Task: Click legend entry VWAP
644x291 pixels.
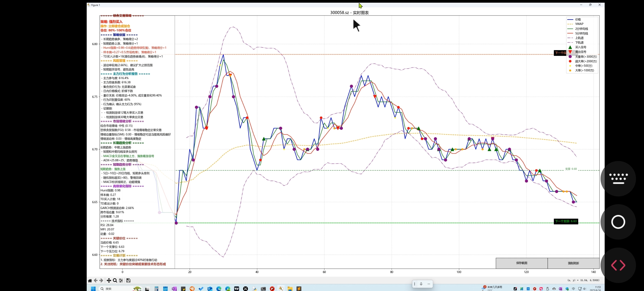Action: (x=579, y=24)
